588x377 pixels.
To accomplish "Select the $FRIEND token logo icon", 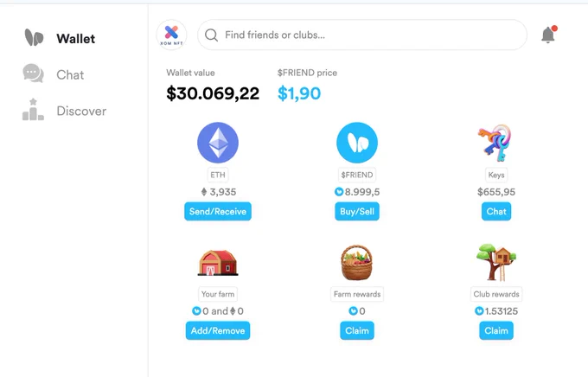I will tap(357, 143).
